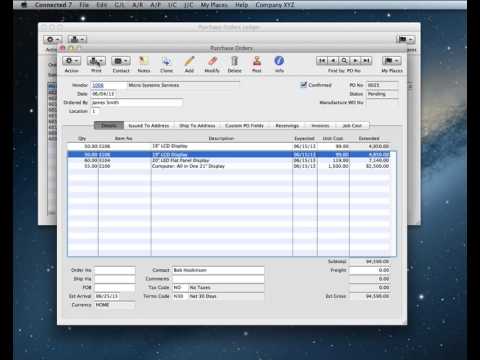
Task: Click the Comments input field
Action: coord(218,279)
